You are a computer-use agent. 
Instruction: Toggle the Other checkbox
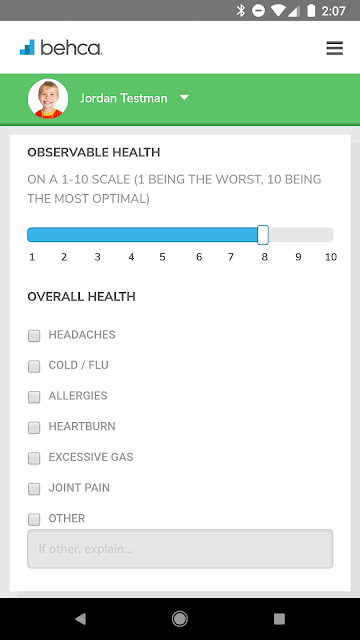coord(34,520)
